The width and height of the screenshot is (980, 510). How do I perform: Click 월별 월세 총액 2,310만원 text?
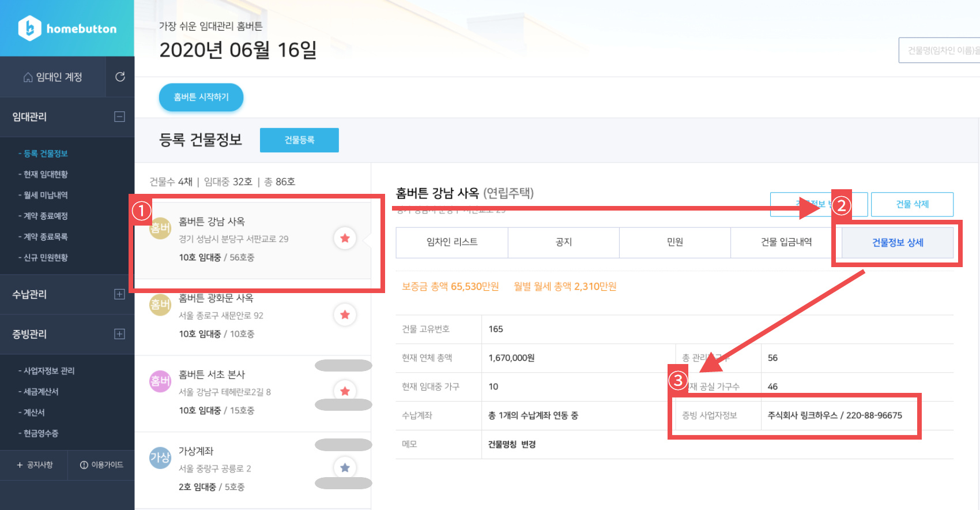pos(565,287)
